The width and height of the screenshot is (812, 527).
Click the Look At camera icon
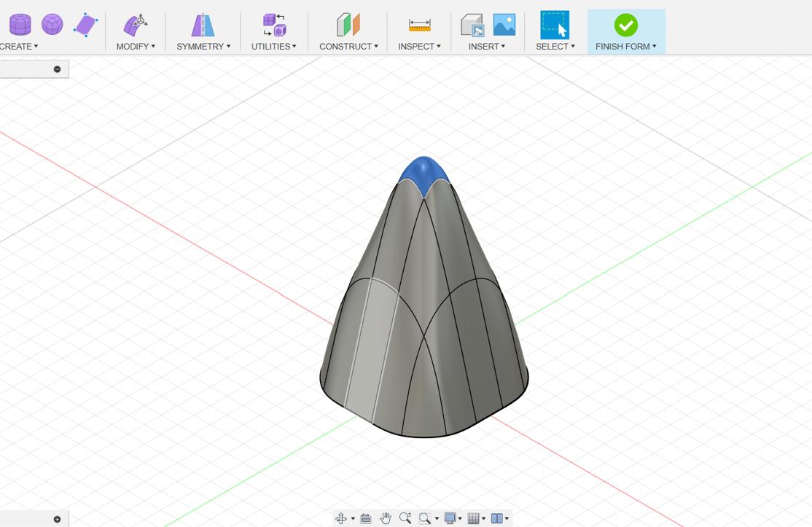click(x=366, y=518)
